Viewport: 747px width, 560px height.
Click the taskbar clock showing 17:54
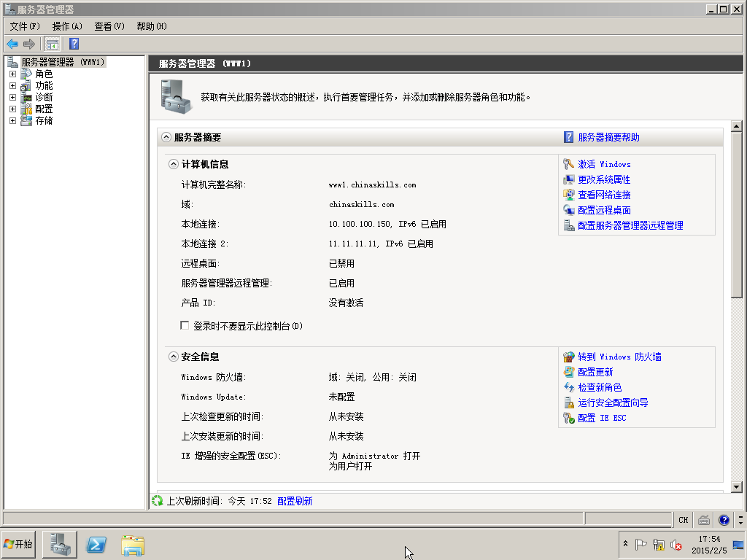point(709,545)
